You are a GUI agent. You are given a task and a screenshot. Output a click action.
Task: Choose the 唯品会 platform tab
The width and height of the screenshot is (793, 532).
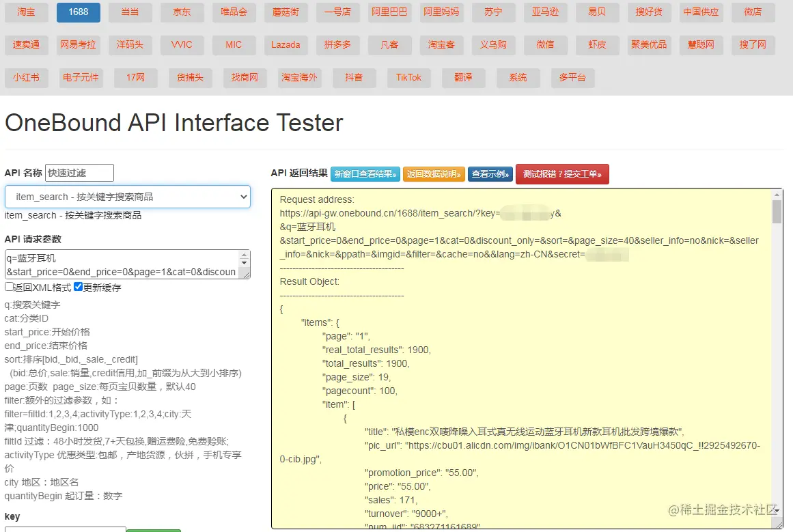click(x=234, y=12)
